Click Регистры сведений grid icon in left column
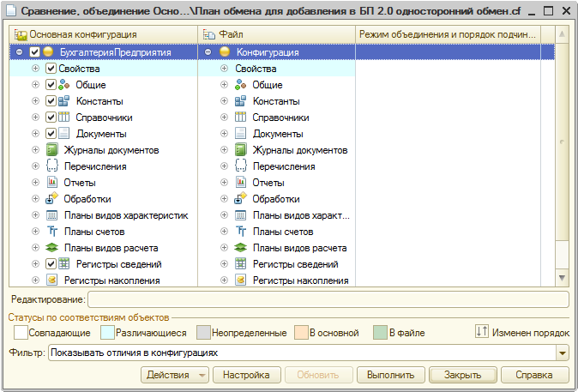The image size is (578, 392). (63, 263)
